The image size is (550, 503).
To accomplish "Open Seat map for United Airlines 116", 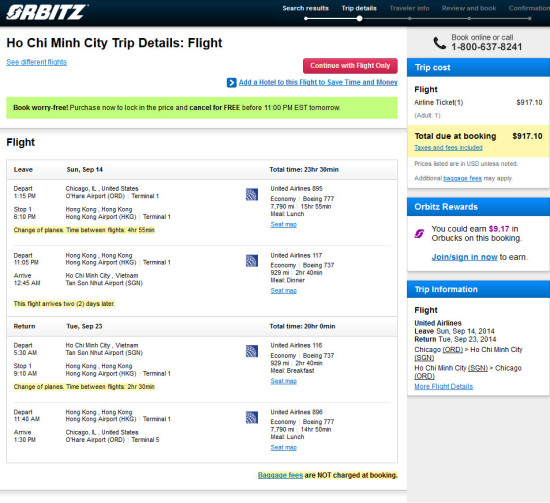I will tap(283, 381).
